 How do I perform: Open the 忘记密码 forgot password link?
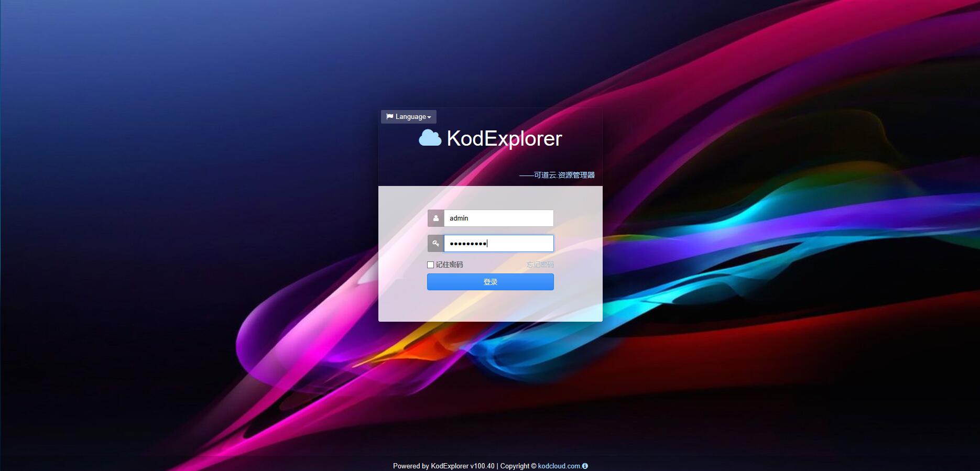540,265
